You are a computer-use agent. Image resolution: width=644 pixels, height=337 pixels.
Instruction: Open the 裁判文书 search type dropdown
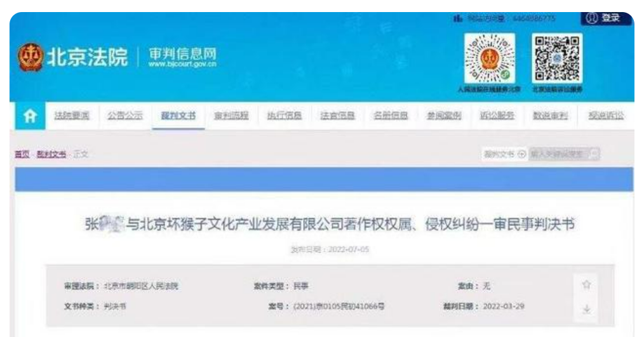coord(504,154)
